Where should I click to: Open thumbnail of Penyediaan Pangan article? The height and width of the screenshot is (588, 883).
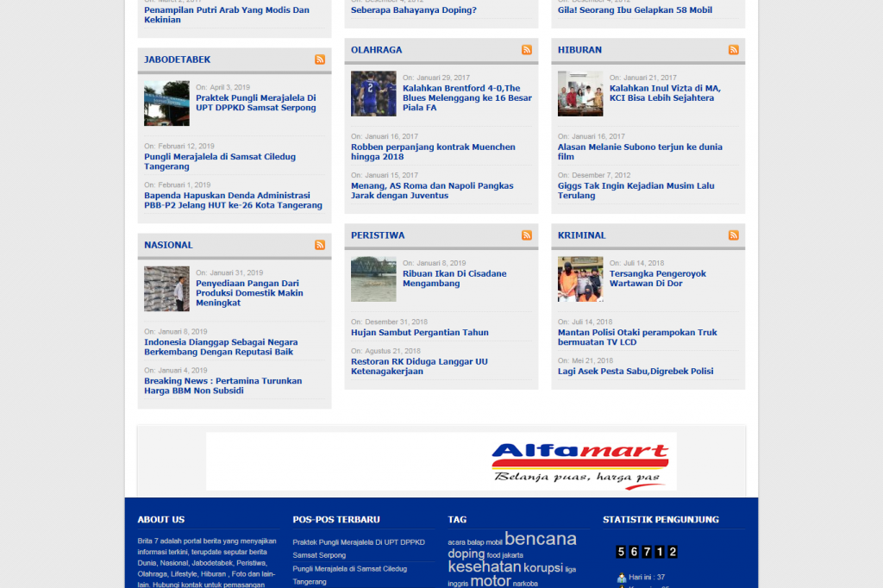[x=166, y=288]
